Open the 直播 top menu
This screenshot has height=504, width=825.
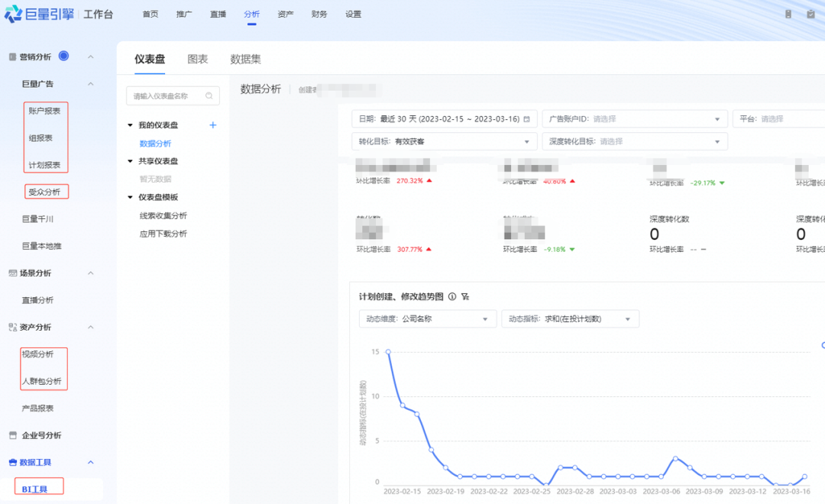pos(218,15)
